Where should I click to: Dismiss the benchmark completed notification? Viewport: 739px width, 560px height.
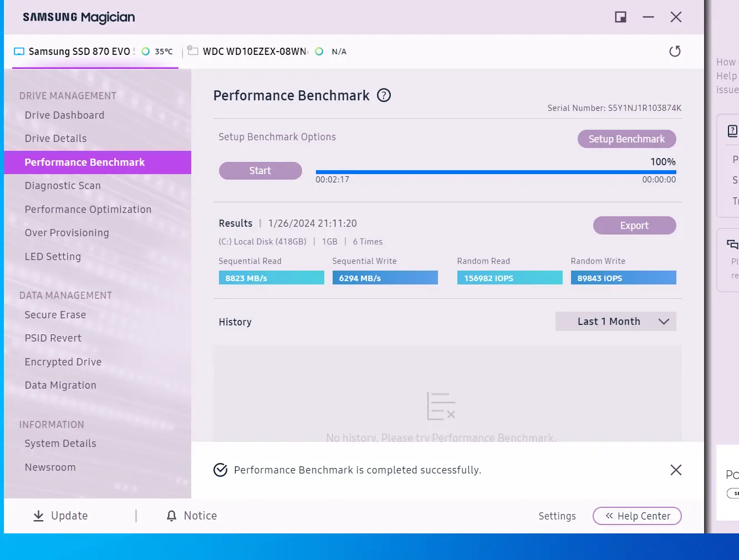pos(676,470)
